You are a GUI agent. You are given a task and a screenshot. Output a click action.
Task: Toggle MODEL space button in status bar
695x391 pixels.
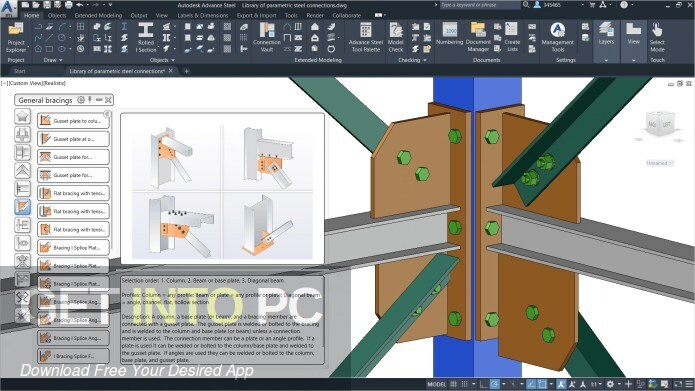[x=436, y=384]
